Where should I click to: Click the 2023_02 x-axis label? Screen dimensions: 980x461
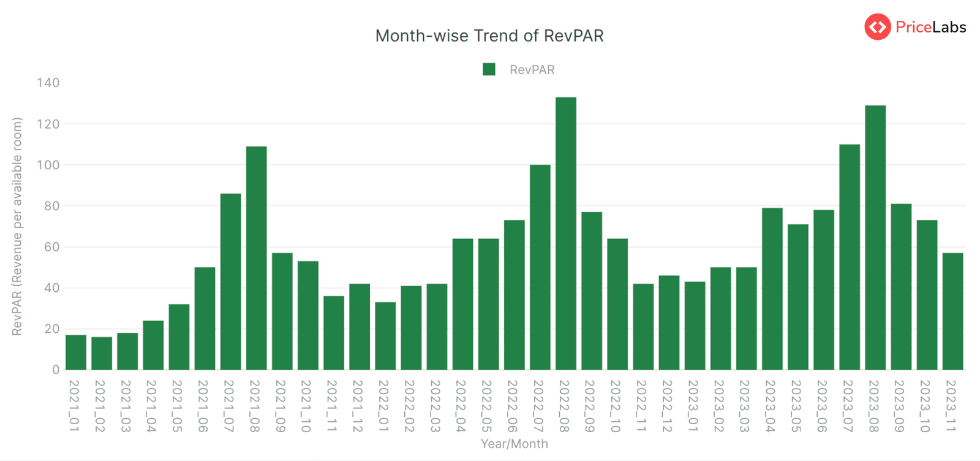[x=718, y=406]
